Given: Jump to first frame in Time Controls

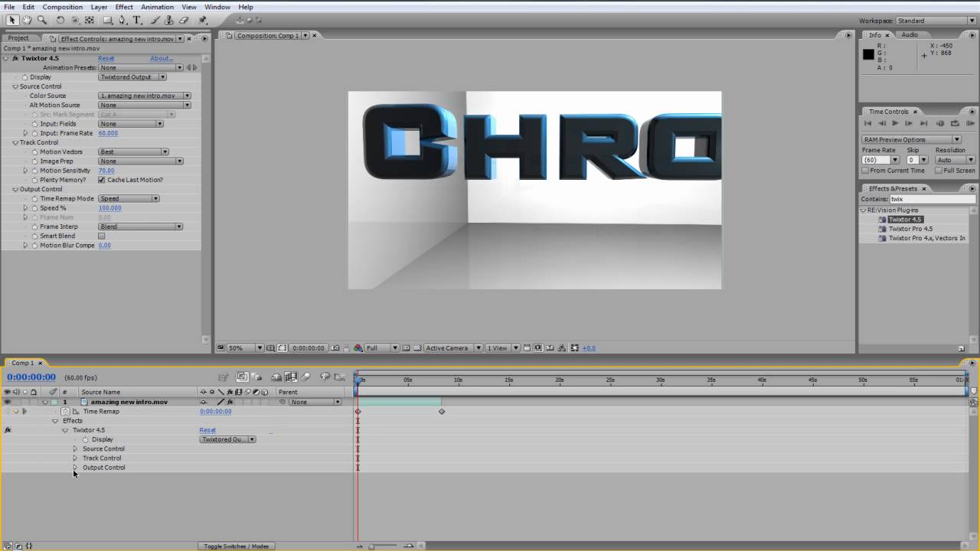Looking at the screenshot, I should (867, 123).
